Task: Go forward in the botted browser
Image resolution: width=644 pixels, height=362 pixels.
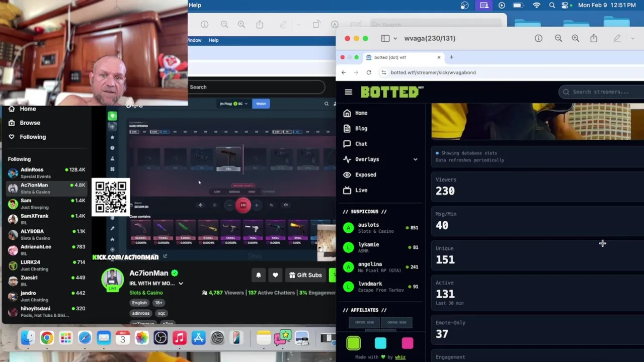Action: click(356, 72)
